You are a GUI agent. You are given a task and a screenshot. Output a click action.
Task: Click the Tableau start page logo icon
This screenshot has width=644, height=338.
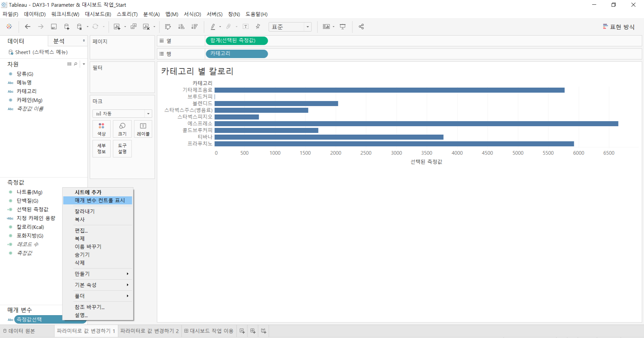coord(9,27)
